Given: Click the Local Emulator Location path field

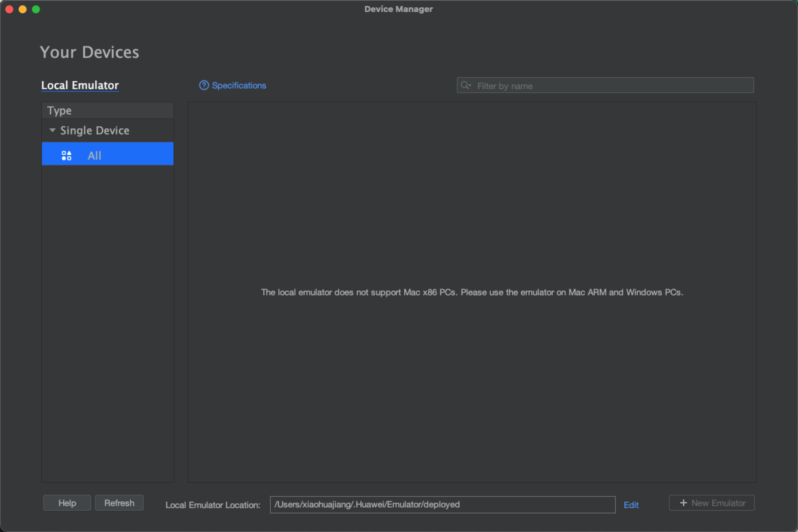Looking at the screenshot, I should pyautogui.click(x=443, y=504).
